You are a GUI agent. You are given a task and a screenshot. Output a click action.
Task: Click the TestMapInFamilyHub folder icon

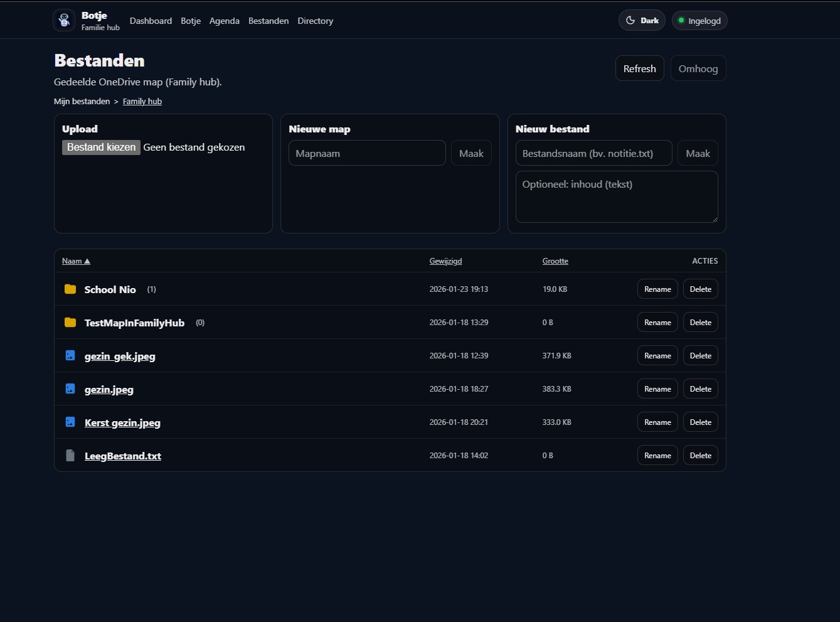click(x=70, y=323)
